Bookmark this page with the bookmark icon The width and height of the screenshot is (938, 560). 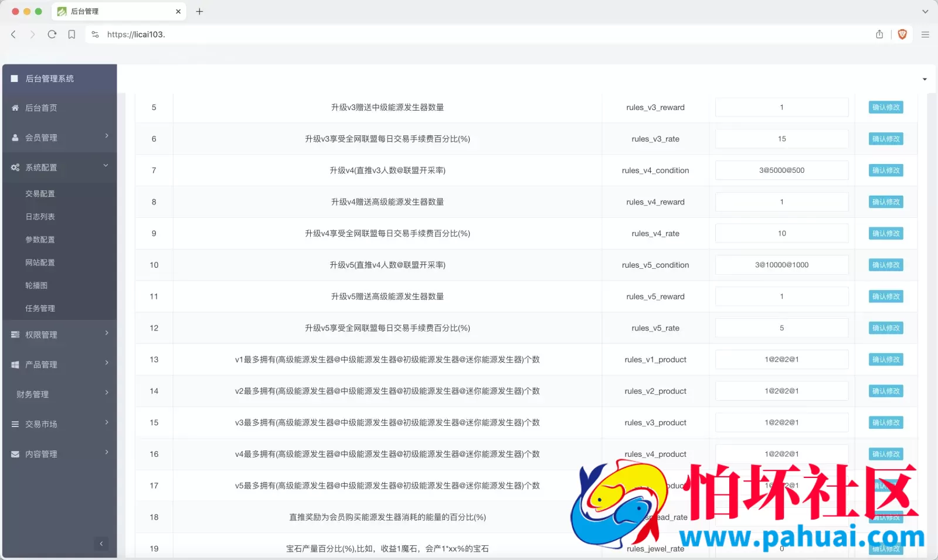(72, 35)
